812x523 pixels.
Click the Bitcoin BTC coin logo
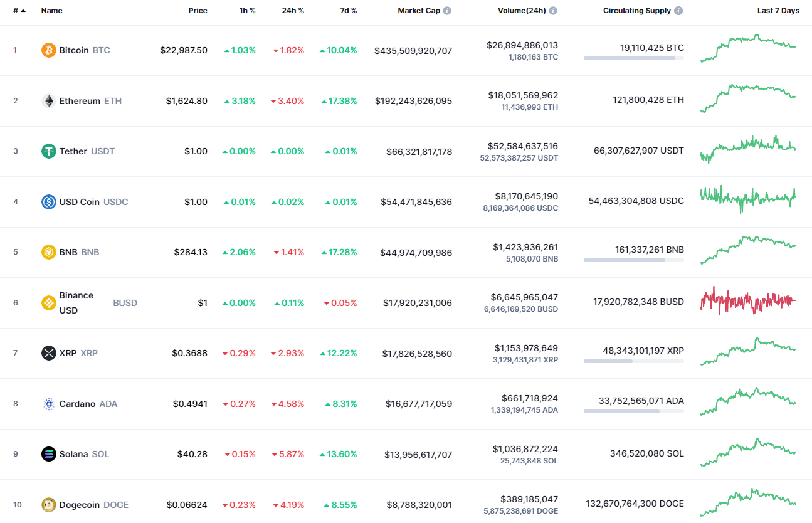pyautogui.click(x=48, y=50)
